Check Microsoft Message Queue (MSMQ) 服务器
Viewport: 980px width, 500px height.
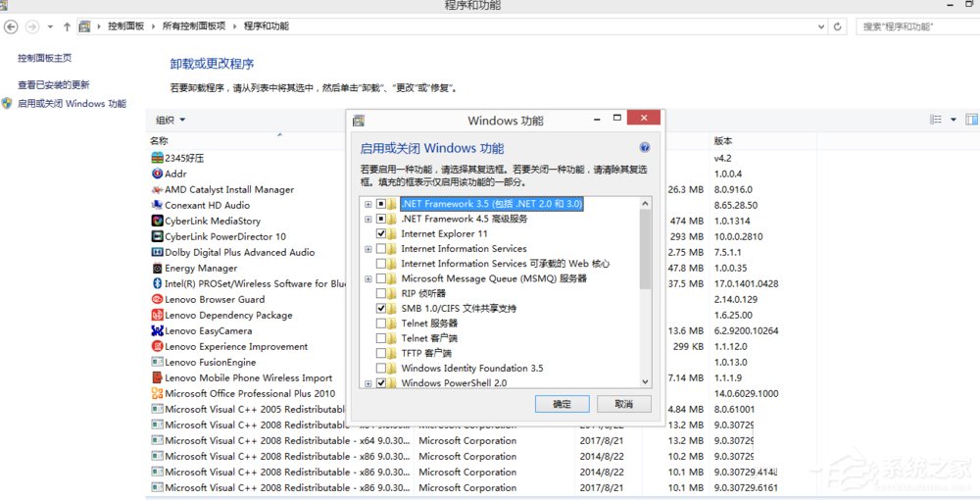point(381,278)
